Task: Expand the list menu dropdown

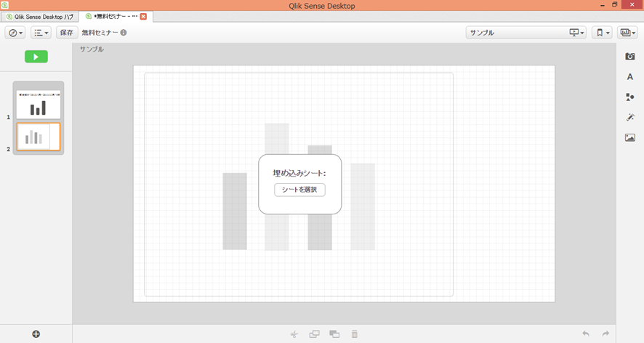Action: (x=41, y=33)
